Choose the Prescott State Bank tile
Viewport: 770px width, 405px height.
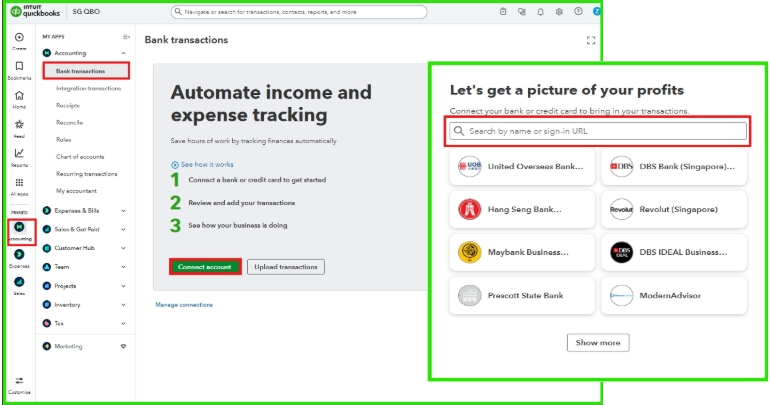522,296
